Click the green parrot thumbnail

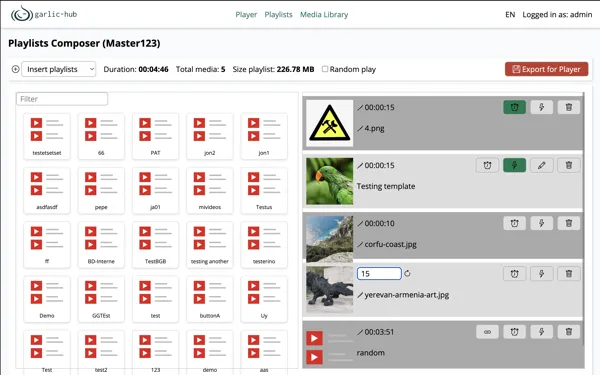click(329, 181)
